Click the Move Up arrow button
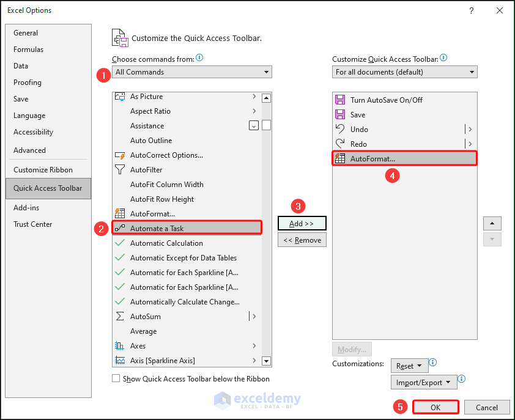 [x=492, y=223]
